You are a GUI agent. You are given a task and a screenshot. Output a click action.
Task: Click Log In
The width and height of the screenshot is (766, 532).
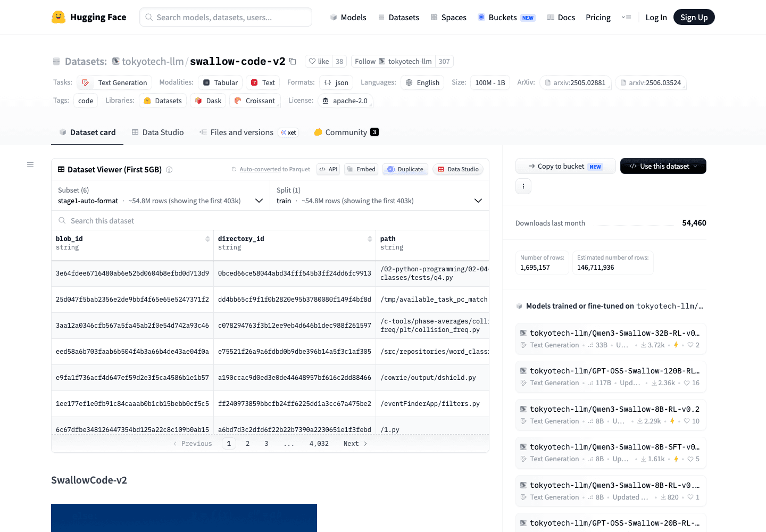coord(656,17)
